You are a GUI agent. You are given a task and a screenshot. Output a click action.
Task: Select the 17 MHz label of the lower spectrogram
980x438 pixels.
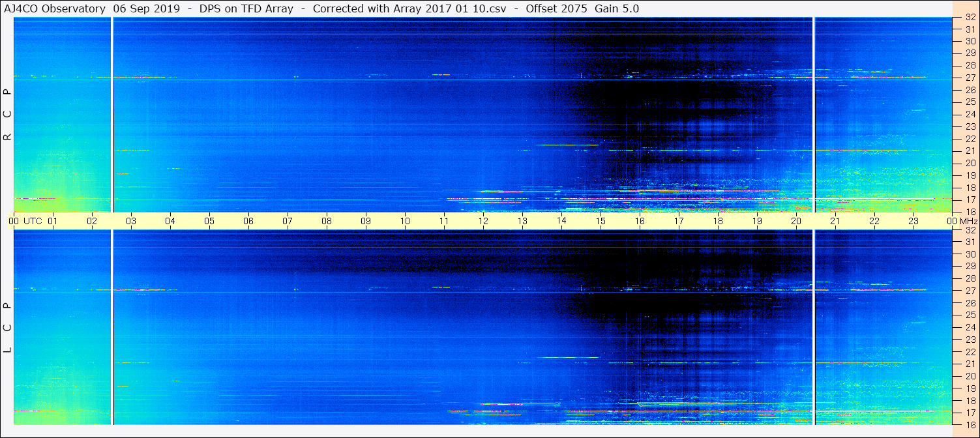(x=970, y=413)
